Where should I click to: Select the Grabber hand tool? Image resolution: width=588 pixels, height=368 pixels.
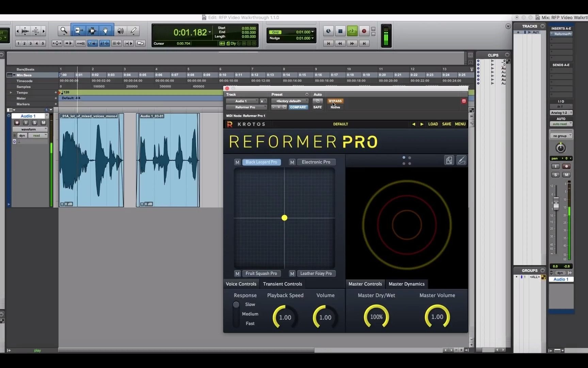click(105, 31)
